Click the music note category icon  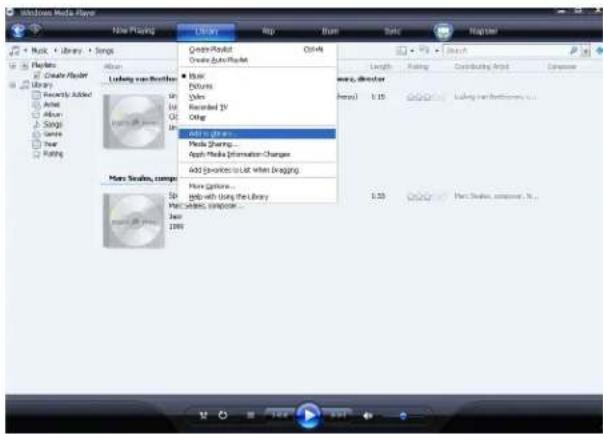coord(15,50)
